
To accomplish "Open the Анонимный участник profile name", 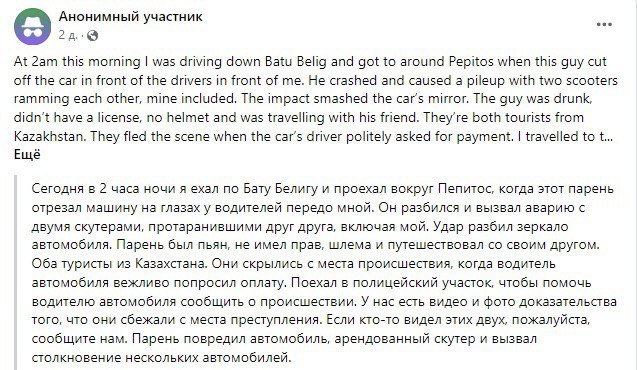I will tap(130, 17).
